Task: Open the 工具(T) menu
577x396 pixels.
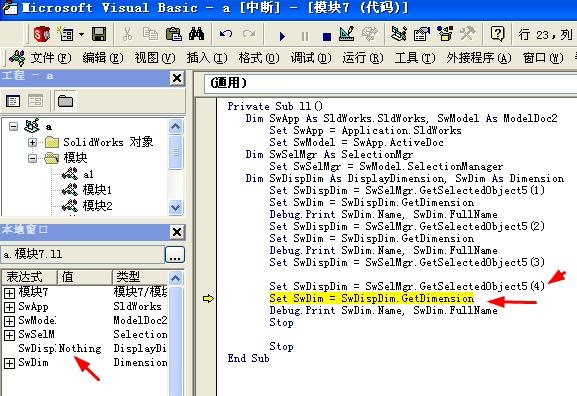Action: (x=415, y=58)
